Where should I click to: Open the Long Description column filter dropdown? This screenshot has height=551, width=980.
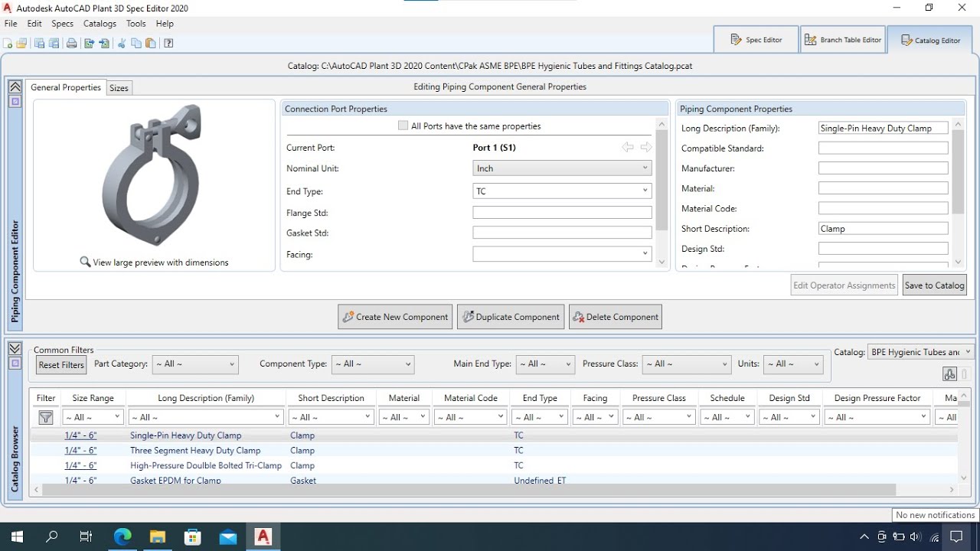pyautogui.click(x=205, y=417)
